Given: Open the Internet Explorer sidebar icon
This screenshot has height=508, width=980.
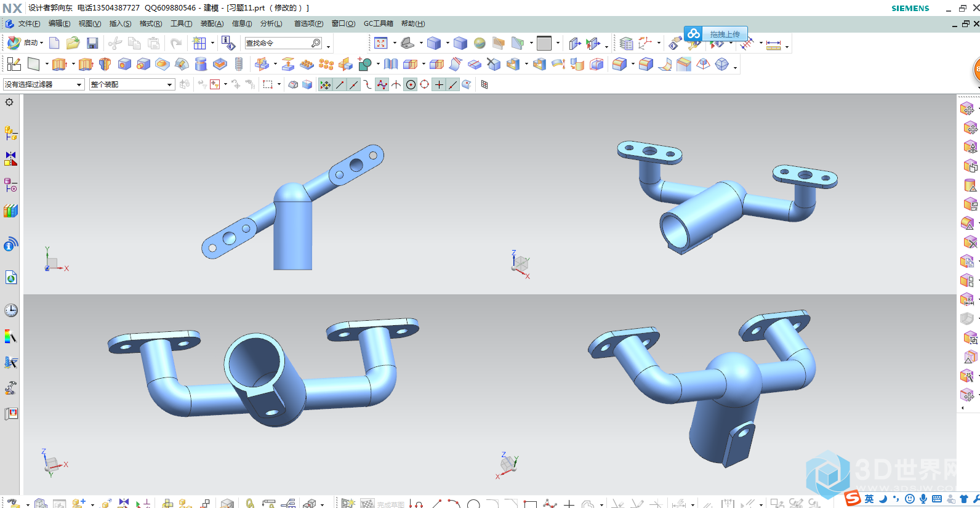Looking at the screenshot, I should [x=11, y=278].
